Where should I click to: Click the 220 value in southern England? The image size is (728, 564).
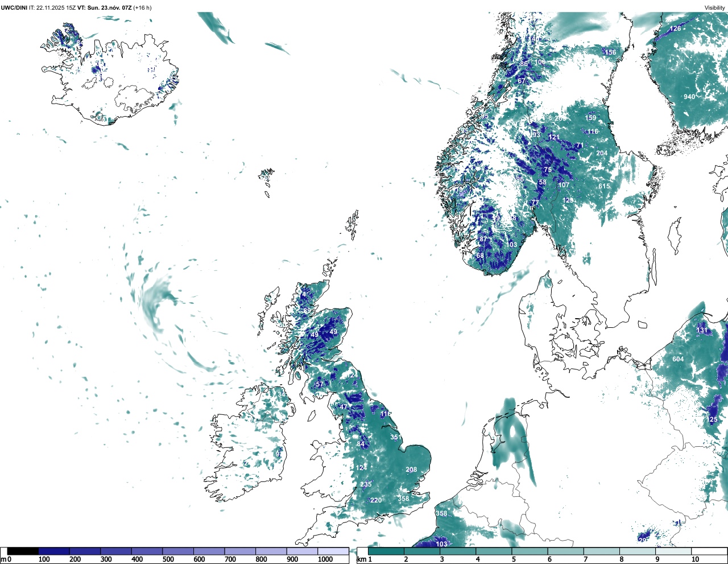tap(376, 500)
